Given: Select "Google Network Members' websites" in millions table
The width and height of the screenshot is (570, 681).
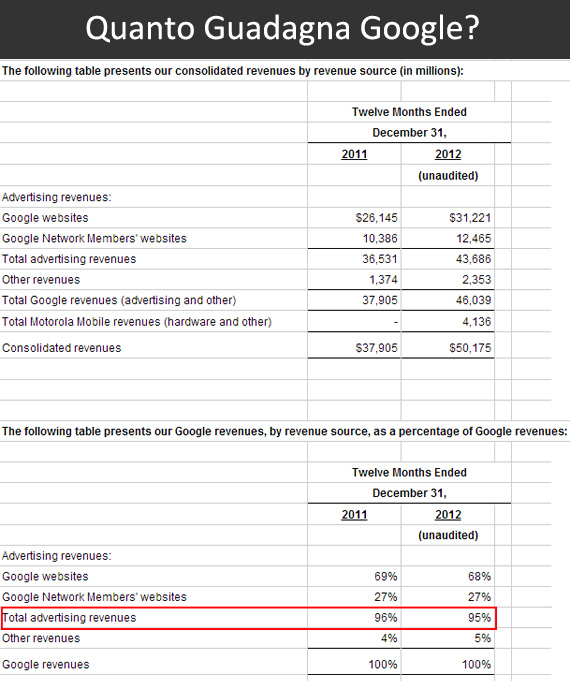Looking at the screenshot, I should pos(94,238).
